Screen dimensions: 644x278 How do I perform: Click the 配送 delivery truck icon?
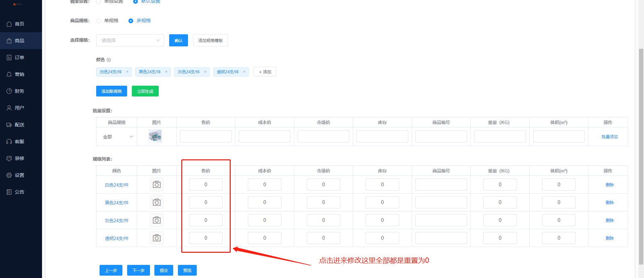(9, 125)
